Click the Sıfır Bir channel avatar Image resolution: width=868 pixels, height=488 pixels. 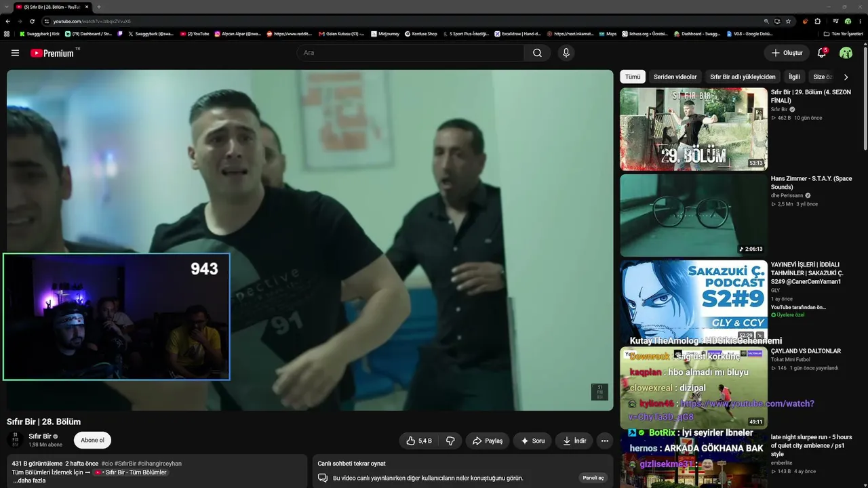(15, 440)
